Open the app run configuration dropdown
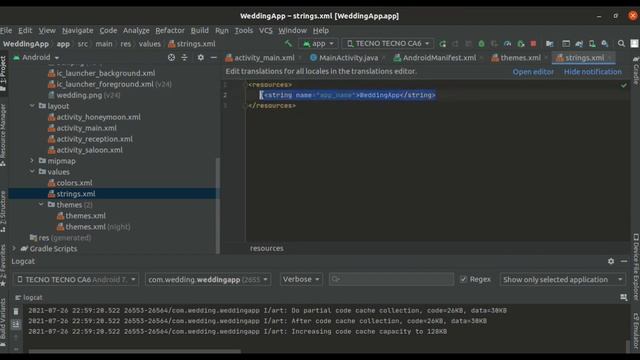The height and width of the screenshot is (360, 640). 318,43
